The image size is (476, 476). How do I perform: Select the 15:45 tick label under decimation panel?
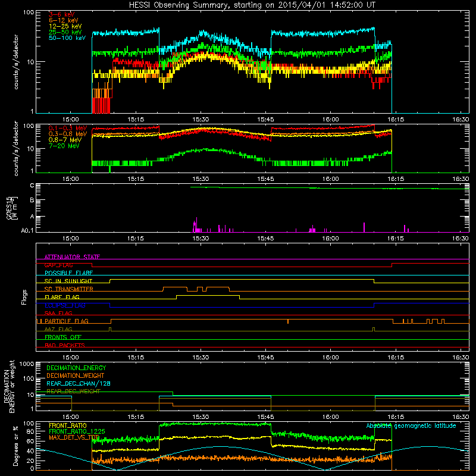click(x=265, y=417)
